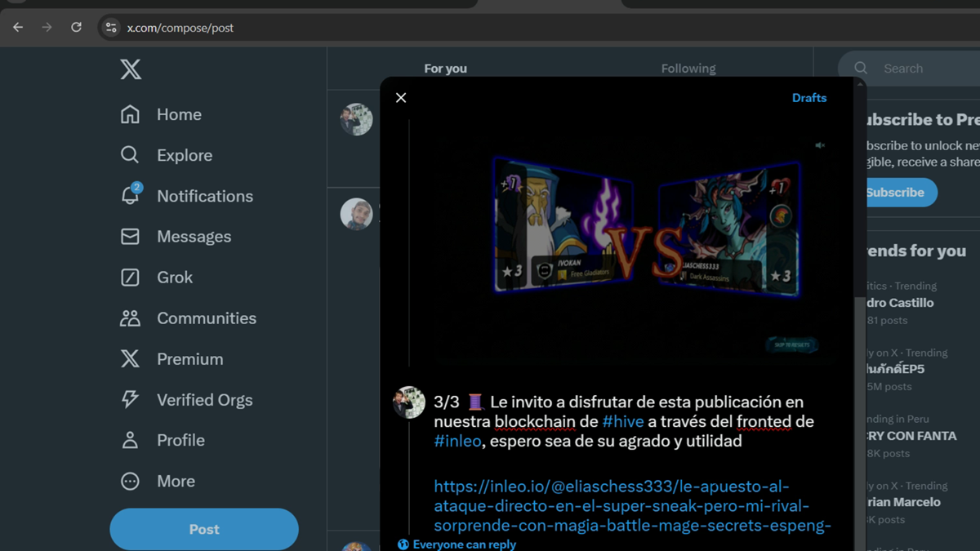The height and width of the screenshot is (551, 980).
Task: Close the compose post dialog
Action: click(x=401, y=98)
